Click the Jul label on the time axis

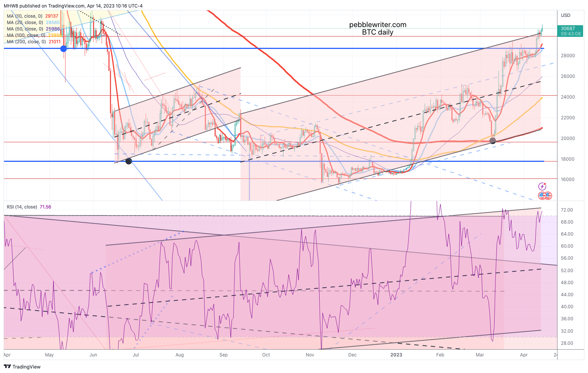pyautogui.click(x=136, y=355)
